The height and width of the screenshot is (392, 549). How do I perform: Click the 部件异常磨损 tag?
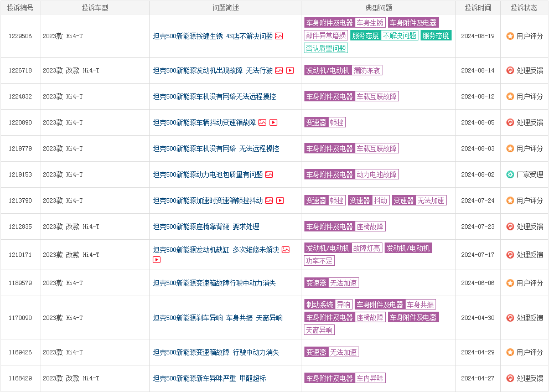tap(326, 35)
